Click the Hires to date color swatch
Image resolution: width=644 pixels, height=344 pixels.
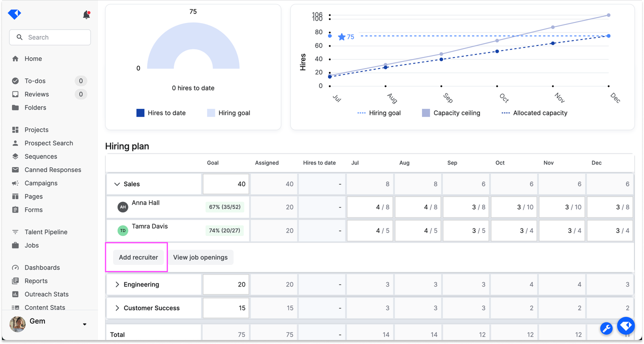(140, 113)
